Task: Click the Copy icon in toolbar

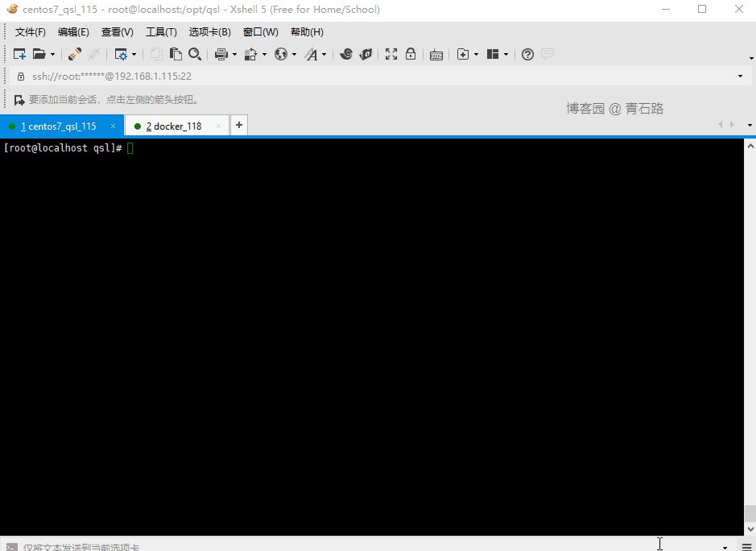Action: 155,54
